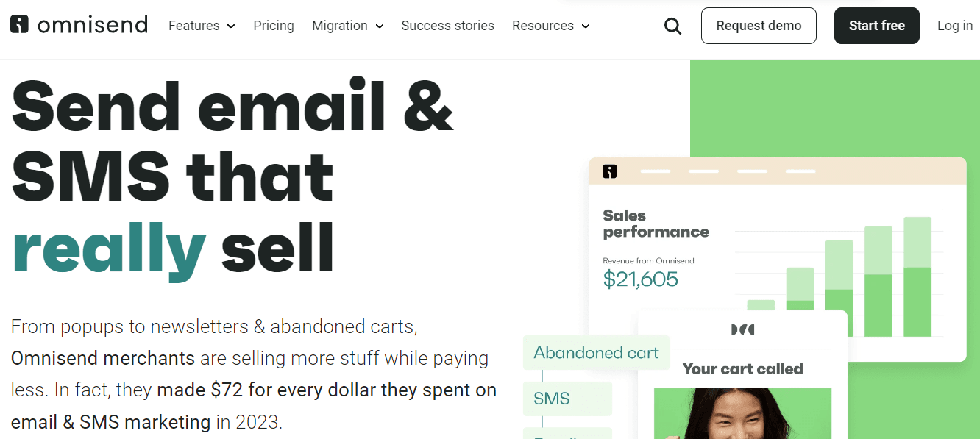Click the brand logo on cart email card
Screen dimensions: 980x439
pyautogui.click(x=742, y=329)
